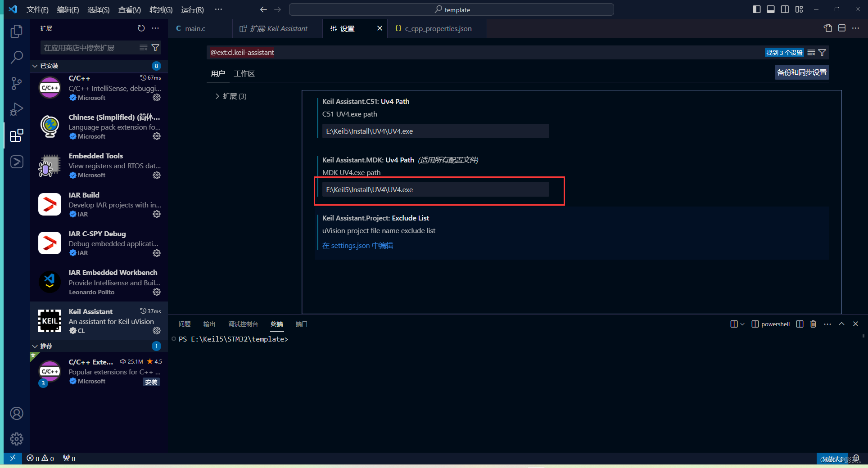The height and width of the screenshot is (468, 868).
Task: Install the C/C++ Extension Pack
Action: 151,382
